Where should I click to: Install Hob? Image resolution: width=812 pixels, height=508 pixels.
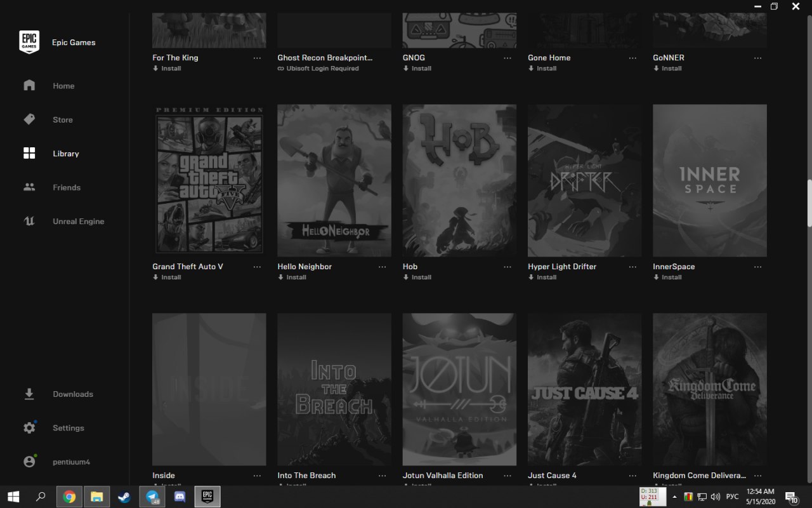point(417,277)
